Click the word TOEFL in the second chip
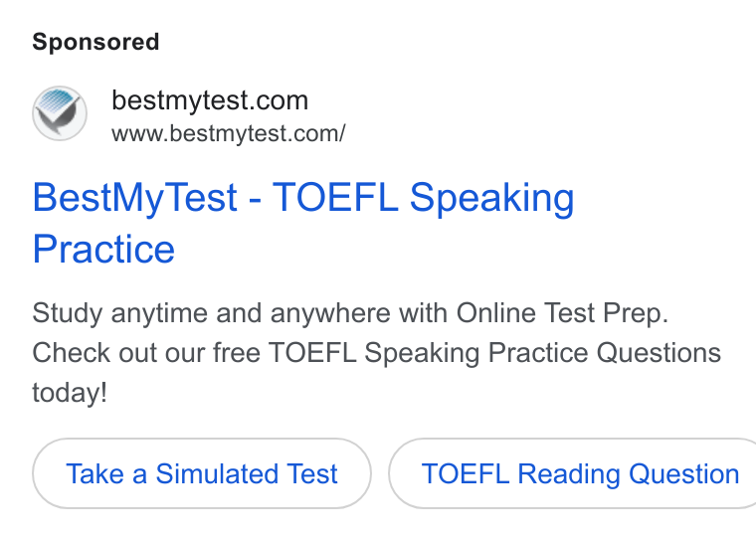 (466, 473)
